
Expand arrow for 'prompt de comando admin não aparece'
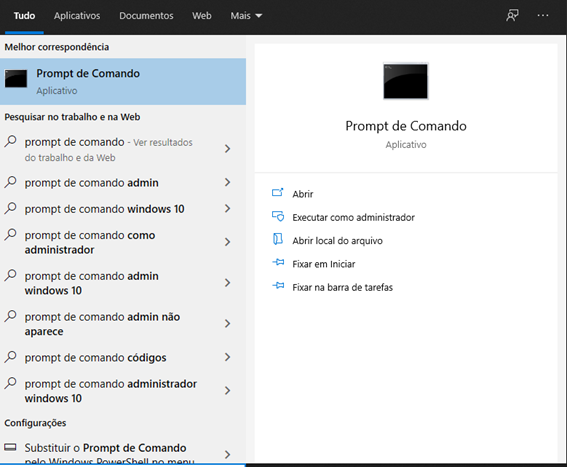pyautogui.click(x=227, y=323)
